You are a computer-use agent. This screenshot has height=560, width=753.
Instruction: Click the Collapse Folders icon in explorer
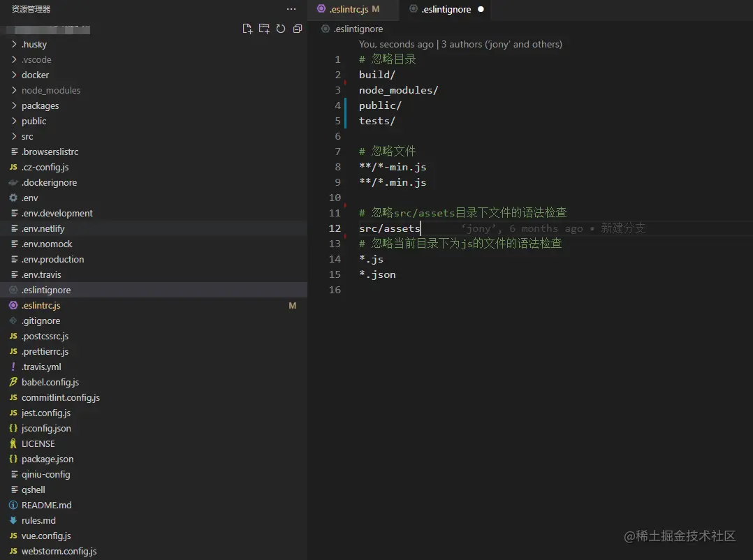point(298,29)
